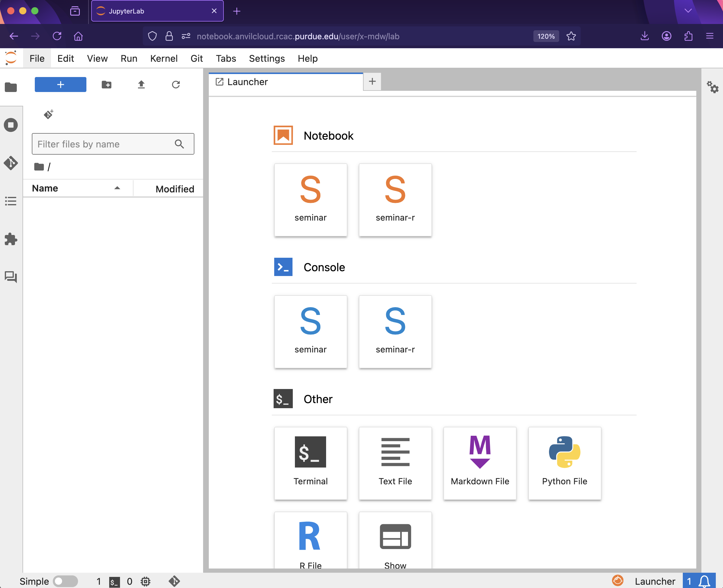Click the notification bell in the status bar

click(x=703, y=581)
